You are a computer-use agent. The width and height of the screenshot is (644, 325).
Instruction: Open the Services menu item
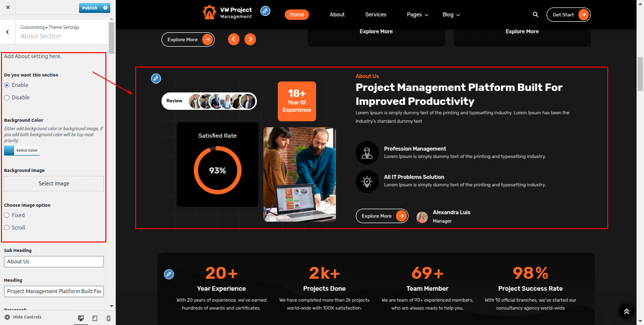(376, 14)
